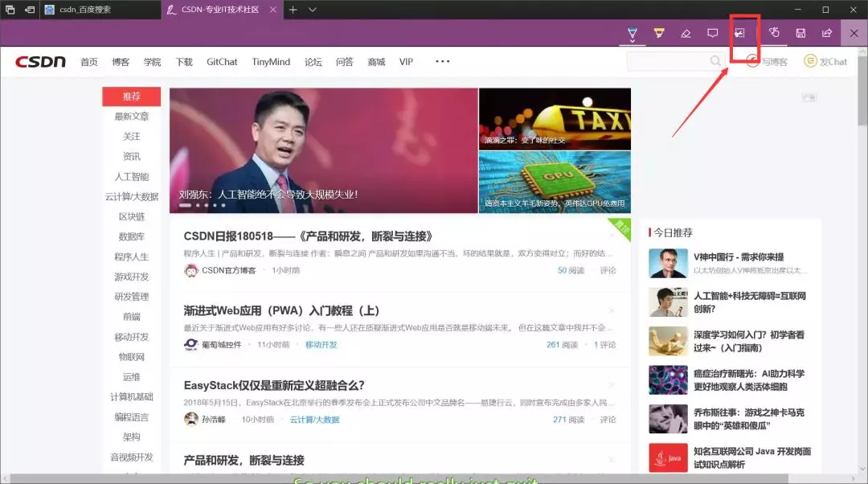868x484 pixels.
Task: Add a typed note with comment tool
Action: pyautogui.click(x=712, y=33)
